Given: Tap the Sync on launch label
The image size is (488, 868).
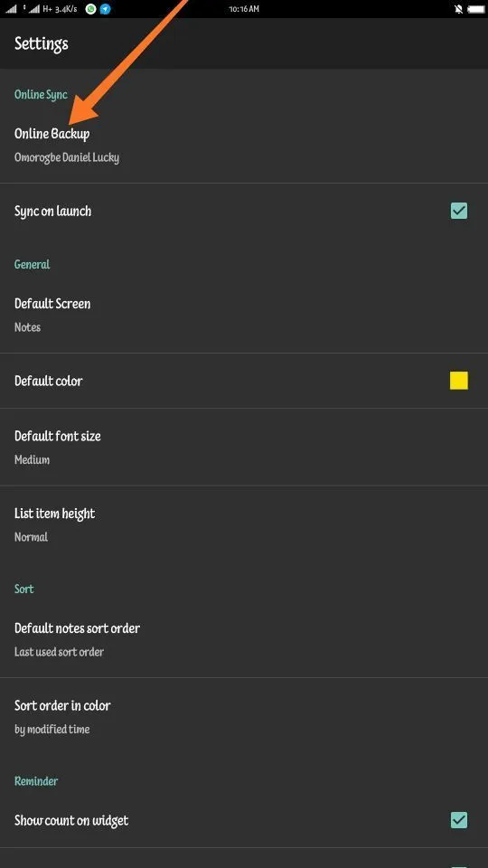Looking at the screenshot, I should [x=53, y=211].
